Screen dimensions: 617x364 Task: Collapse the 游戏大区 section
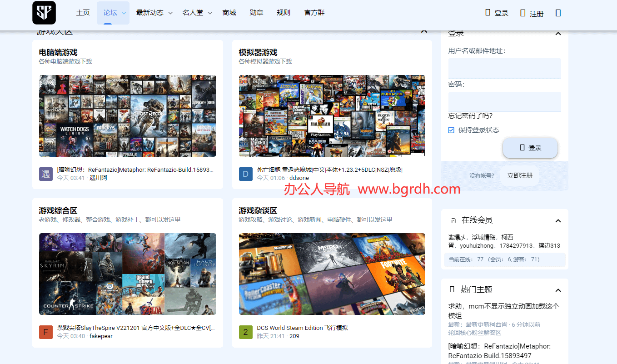(423, 30)
